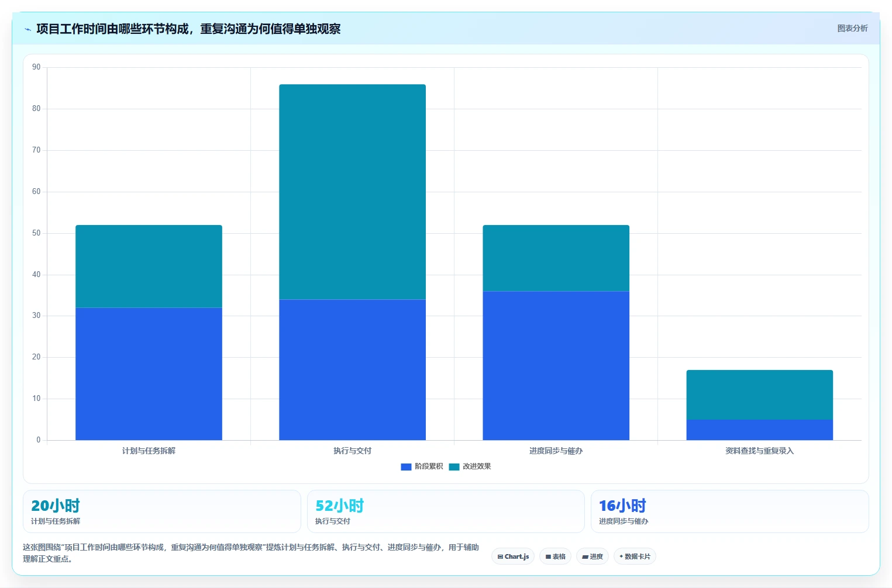Click y-axis value 0
The image size is (892, 588).
click(x=39, y=440)
